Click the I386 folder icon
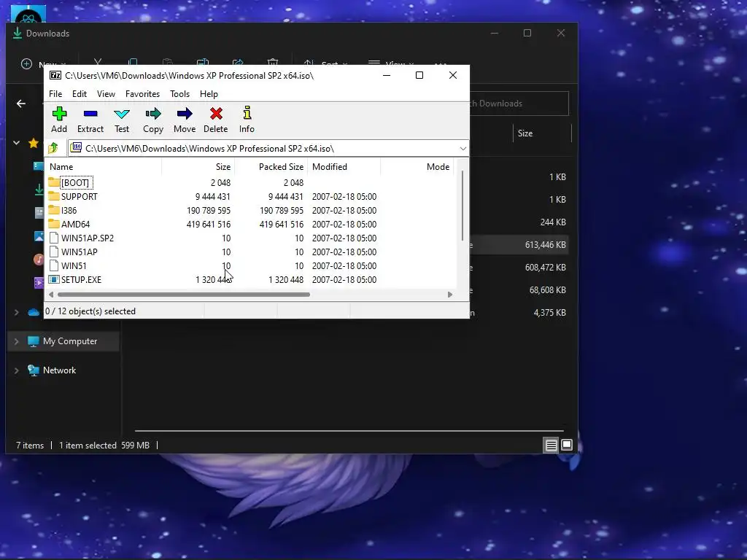This screenshot has width=747, height=560. 54,210
